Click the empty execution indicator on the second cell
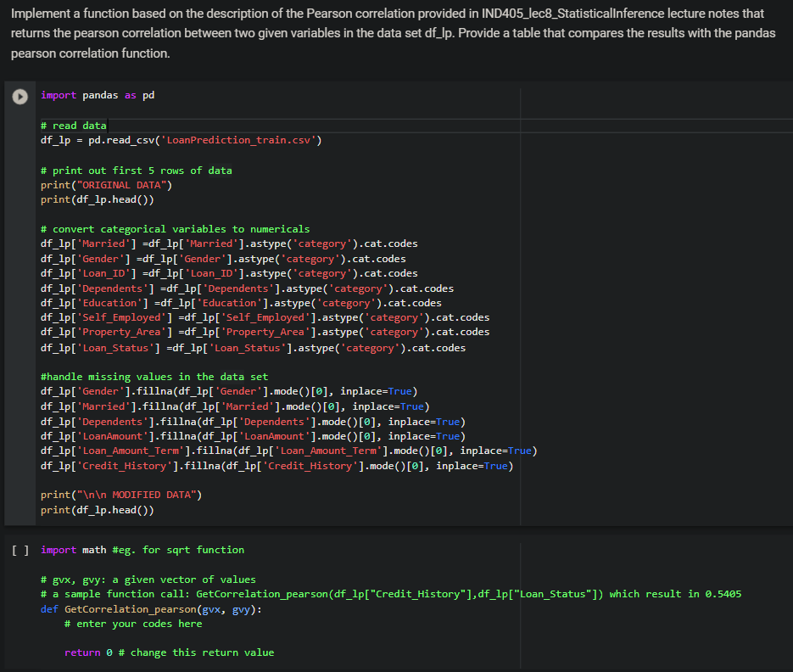 (x=20, y=550)
